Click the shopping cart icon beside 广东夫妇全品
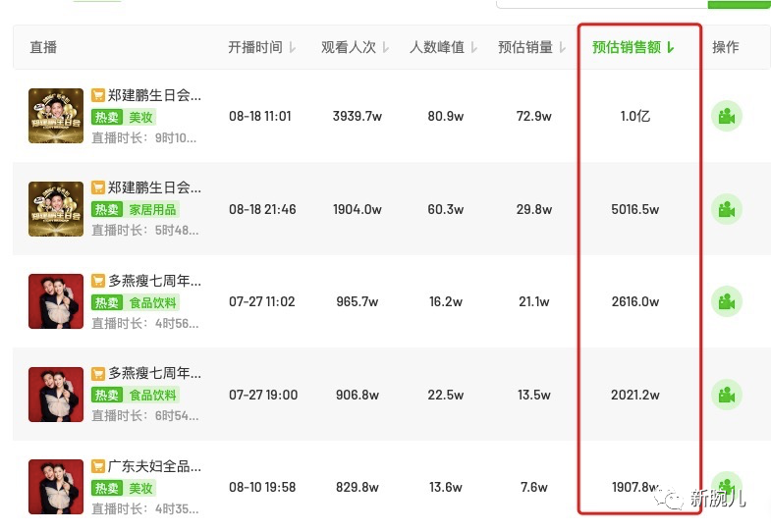The height and width of the screenshot is (532, 771). 98,467
